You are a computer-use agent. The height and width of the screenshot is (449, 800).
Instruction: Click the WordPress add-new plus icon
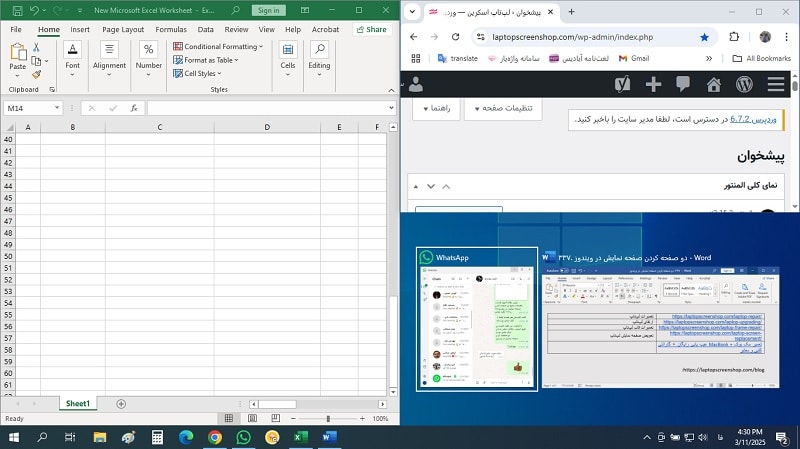(x=653, y=84)
